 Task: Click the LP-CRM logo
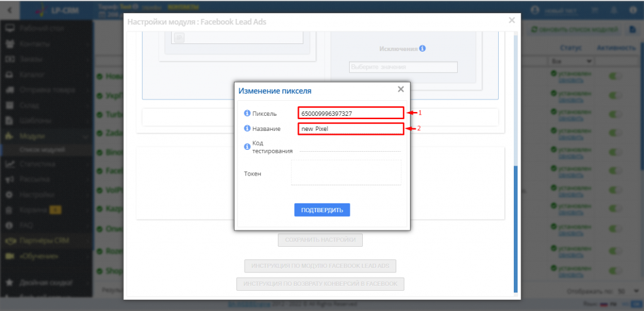(57, 9)
